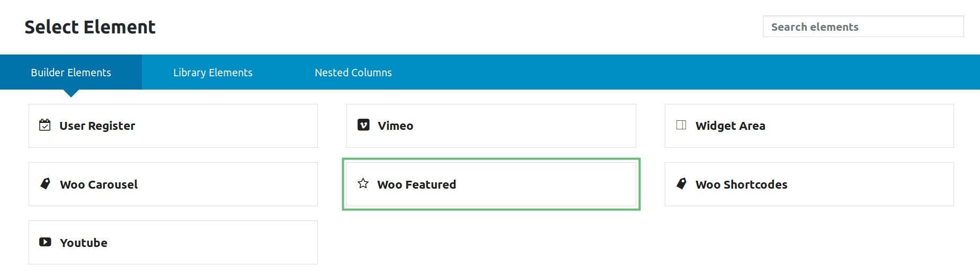Image resolution: width=980 pixels, height=274 pixels.
Task: Click the tag icon beside Woo Shortcodes
Action: 682,183
